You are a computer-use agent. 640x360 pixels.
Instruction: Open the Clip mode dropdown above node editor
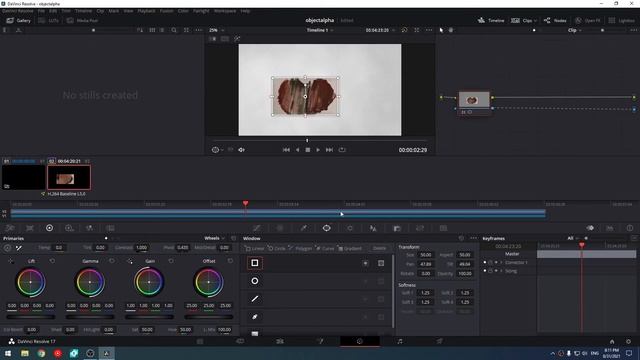(x=574, y=30)
